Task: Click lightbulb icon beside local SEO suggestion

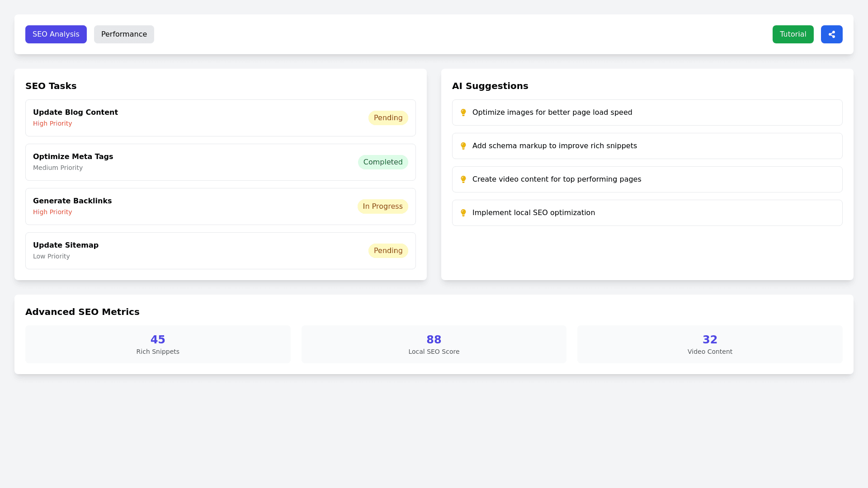Action: pyautogui.click(x=463, y=213)
